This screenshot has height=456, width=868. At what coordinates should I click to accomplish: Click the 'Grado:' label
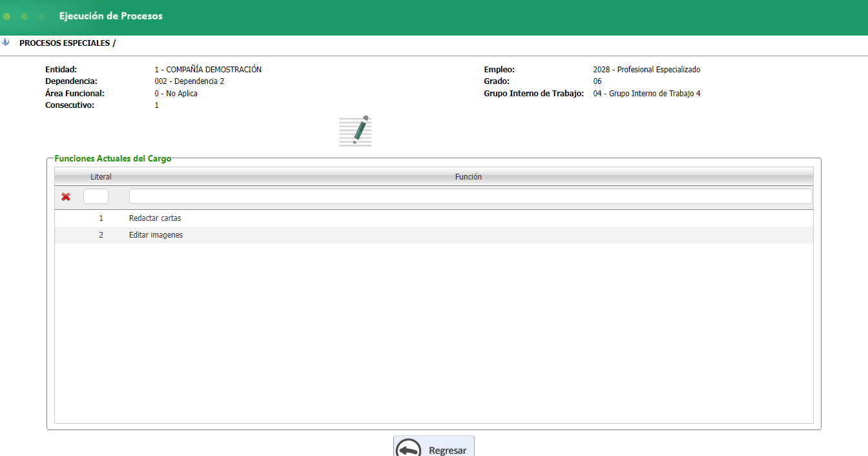497,81
